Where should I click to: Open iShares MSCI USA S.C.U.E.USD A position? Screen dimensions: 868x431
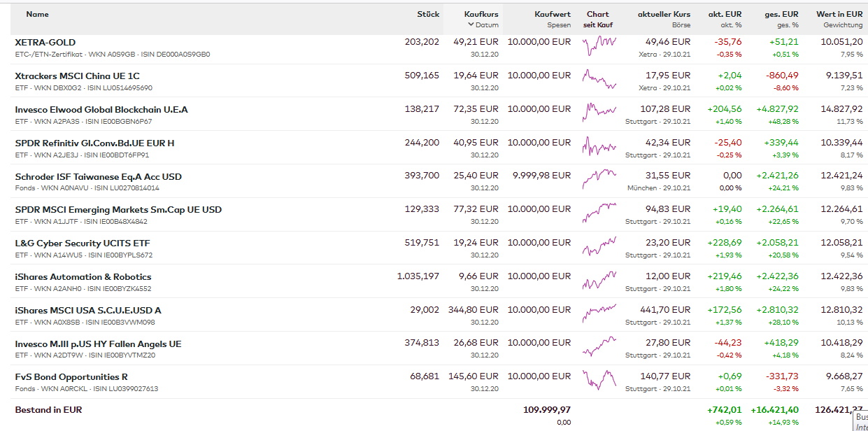point(88,311)
